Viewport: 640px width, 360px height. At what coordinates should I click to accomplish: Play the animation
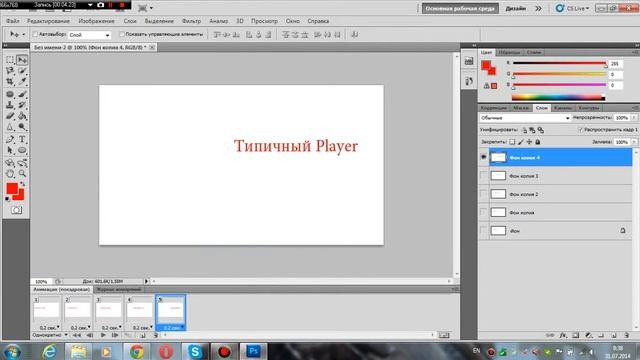(x=103, y=336)
